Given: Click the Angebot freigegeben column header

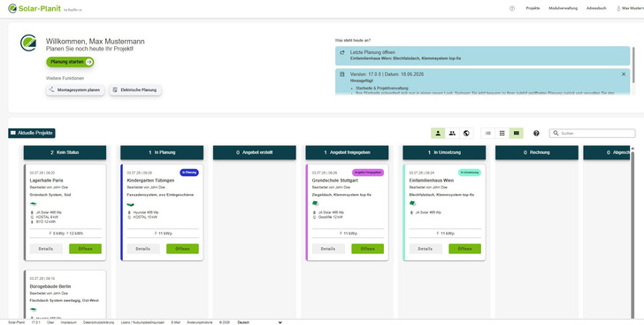Looking at the screenshot, I should click(x=347, y=152).
